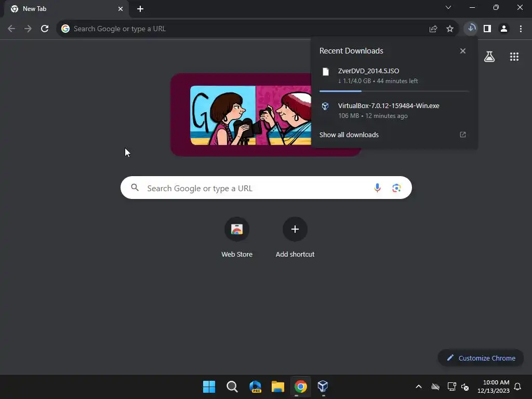Click the muted volume tray icon
532x399 pixels.
pyautogui.click(x=465, y=387)
